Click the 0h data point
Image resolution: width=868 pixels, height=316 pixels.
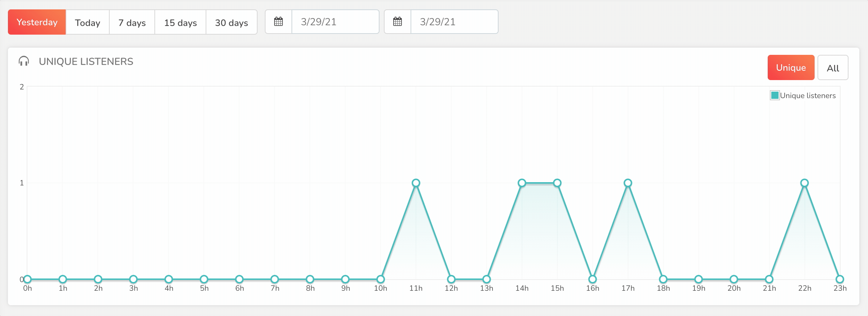click(x=27, y=279)
